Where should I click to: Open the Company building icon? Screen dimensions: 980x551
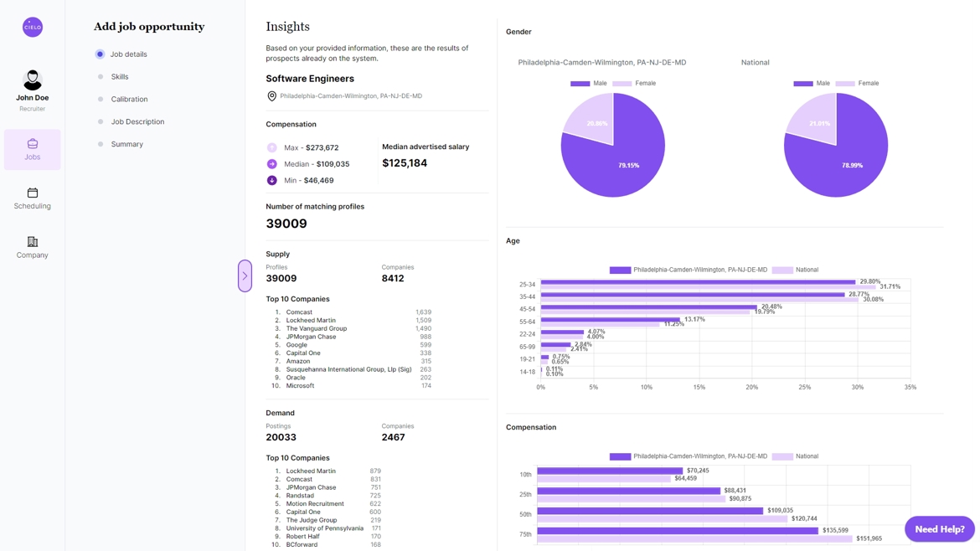click(x=33, y=242)
